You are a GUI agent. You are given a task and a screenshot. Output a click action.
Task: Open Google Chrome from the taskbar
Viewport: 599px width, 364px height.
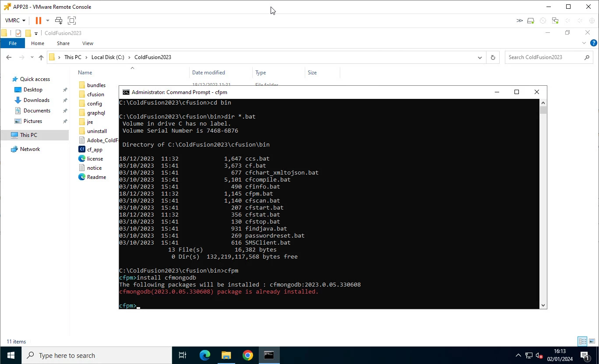[x=247, y=355]
